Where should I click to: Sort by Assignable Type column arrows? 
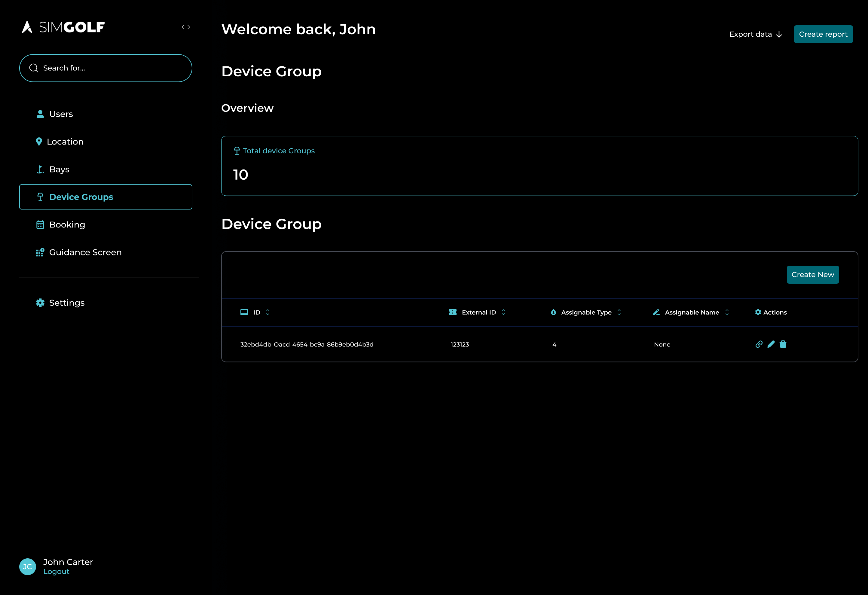click(x=619, y=312)
